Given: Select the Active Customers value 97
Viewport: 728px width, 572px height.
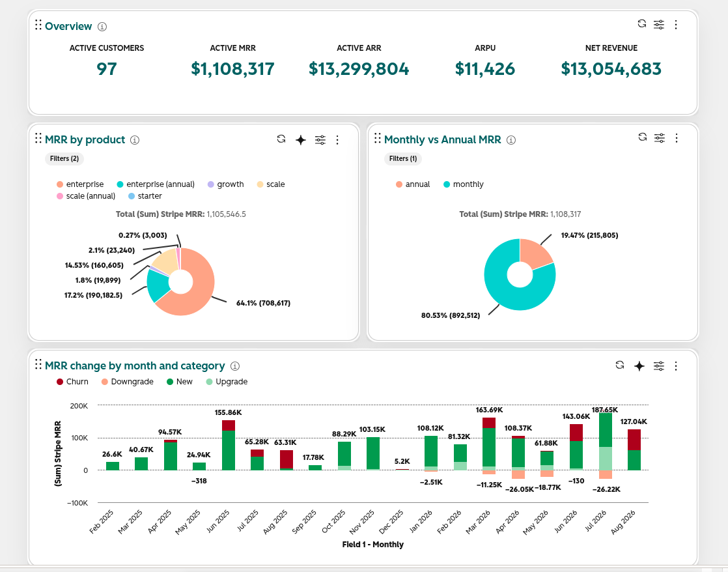Looking at the screenshot, I should coord(106,69).
